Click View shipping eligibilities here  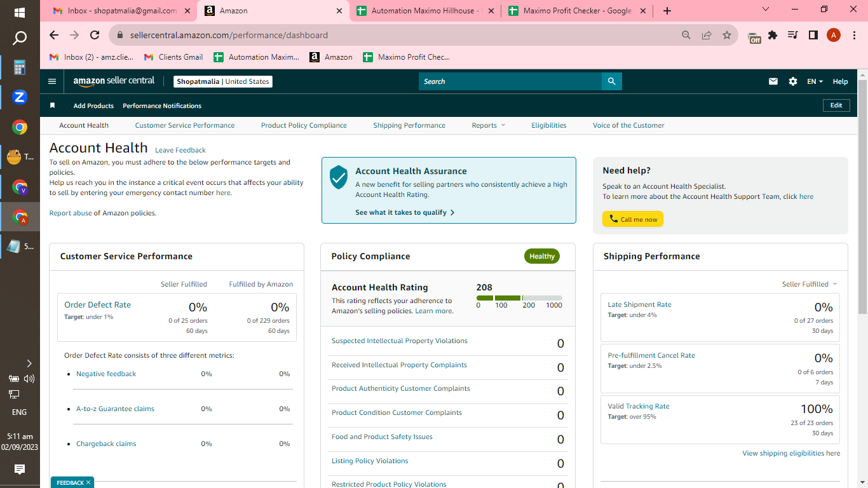[791, 453]
